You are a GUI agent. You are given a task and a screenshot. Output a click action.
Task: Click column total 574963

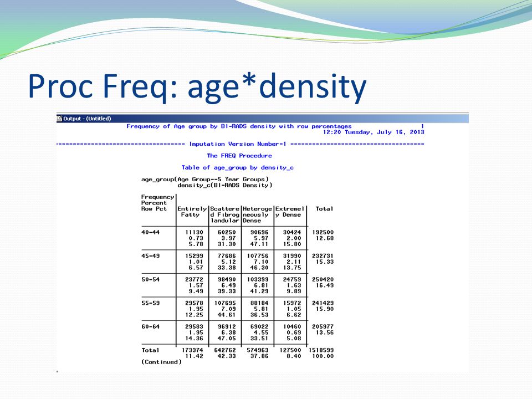[258, 350]
